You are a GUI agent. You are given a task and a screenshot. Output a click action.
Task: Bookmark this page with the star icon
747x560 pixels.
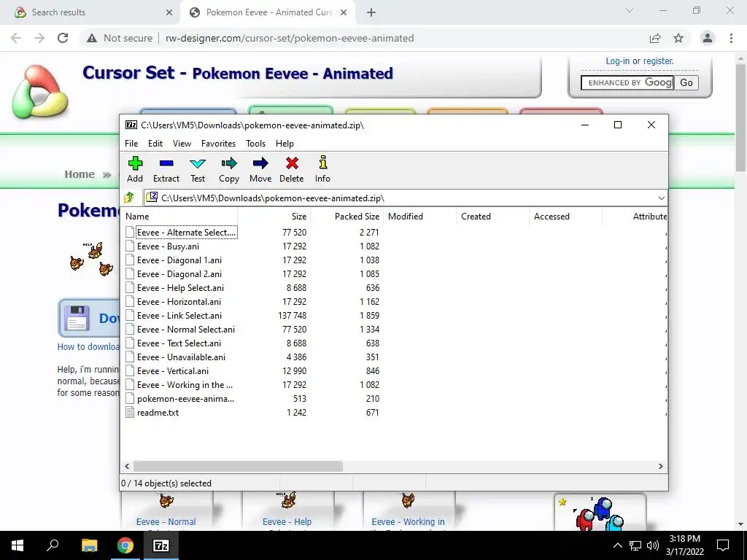click(678, 38)
